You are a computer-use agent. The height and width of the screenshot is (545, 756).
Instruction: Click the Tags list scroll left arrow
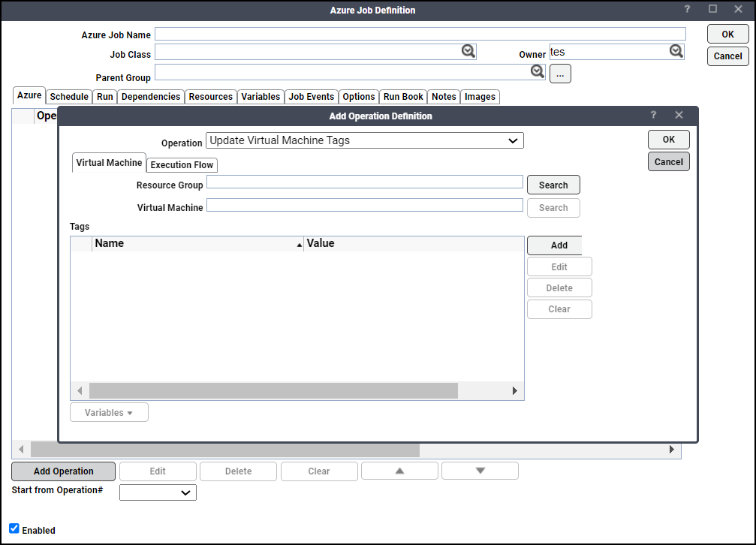[x=80, y=390]
